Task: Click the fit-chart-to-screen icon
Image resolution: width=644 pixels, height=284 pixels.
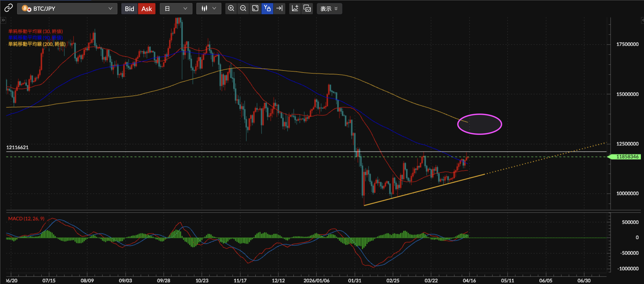Action: click(255, 8)
